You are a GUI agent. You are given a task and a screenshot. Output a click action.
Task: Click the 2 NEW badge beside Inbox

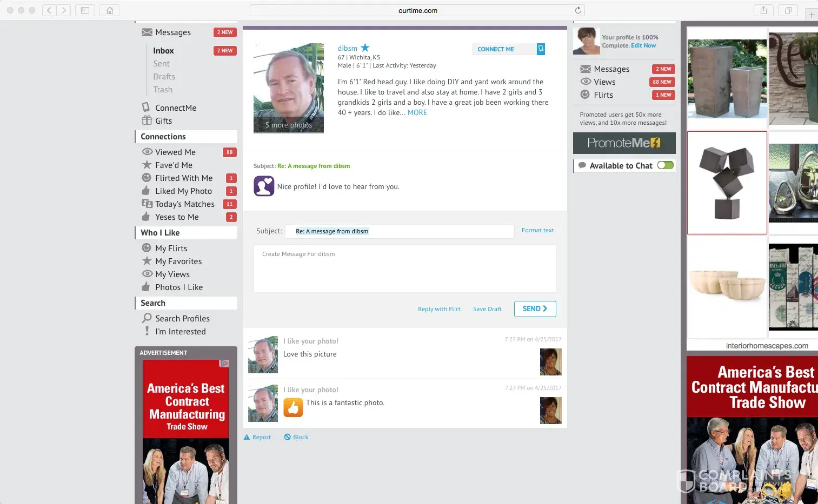point(225,51)
